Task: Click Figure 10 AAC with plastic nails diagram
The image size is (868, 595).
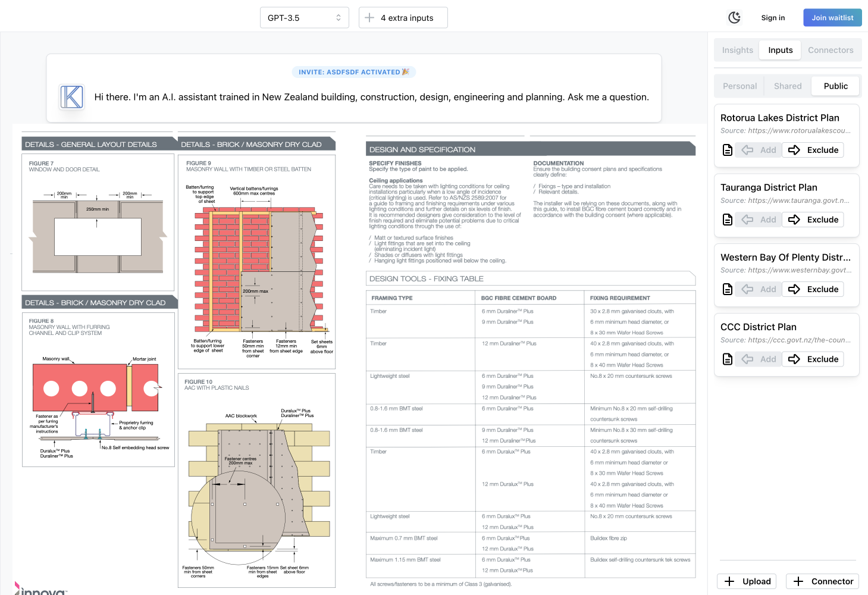Action: (x=256, y=481)
